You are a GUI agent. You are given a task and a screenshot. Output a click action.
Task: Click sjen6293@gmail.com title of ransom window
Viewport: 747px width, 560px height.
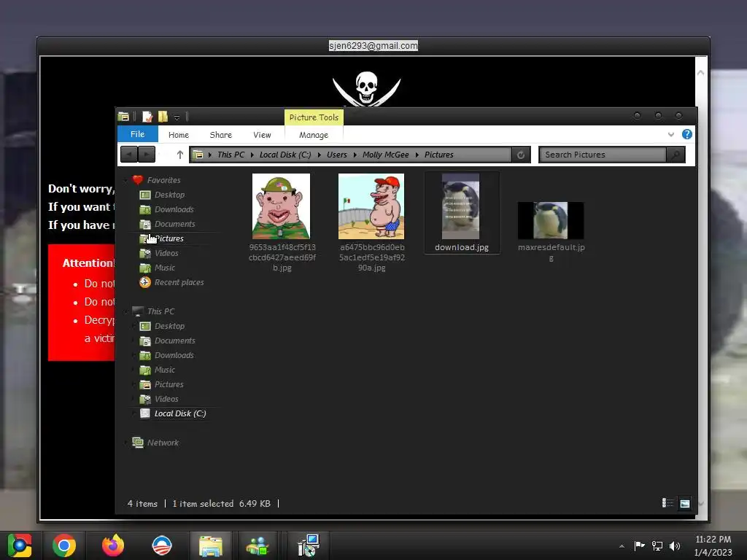(x=373, y=46)
